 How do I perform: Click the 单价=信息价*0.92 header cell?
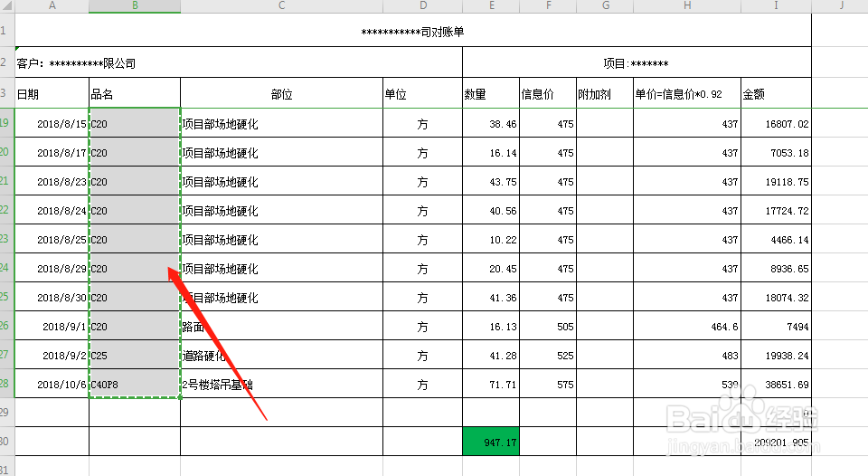click(687, 93)
